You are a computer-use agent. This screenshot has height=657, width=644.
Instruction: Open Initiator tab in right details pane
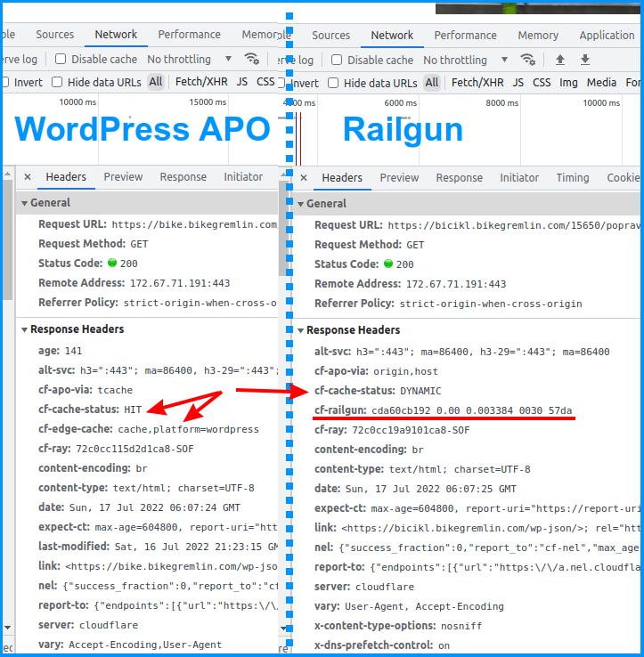pos(519,178)
